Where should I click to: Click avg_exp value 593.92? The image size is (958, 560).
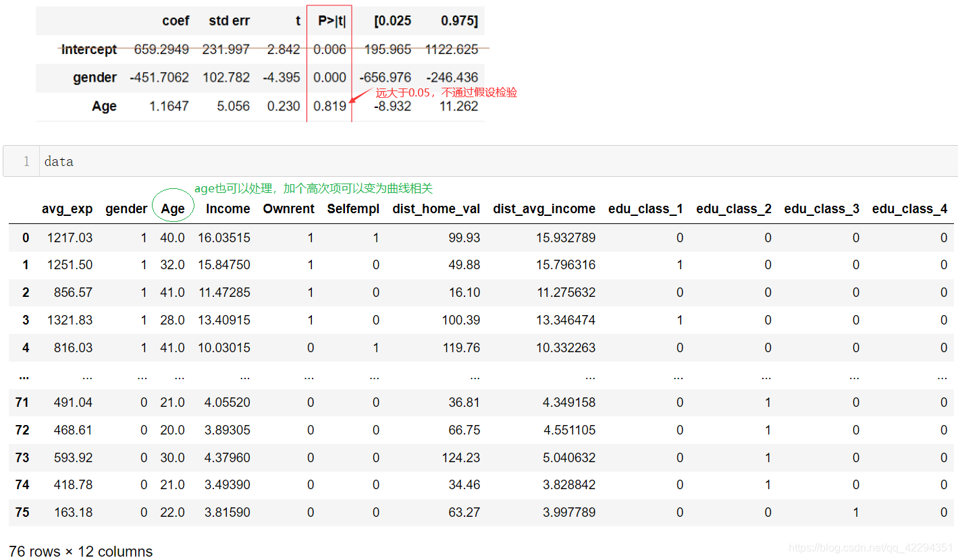[x=74, y=458]
